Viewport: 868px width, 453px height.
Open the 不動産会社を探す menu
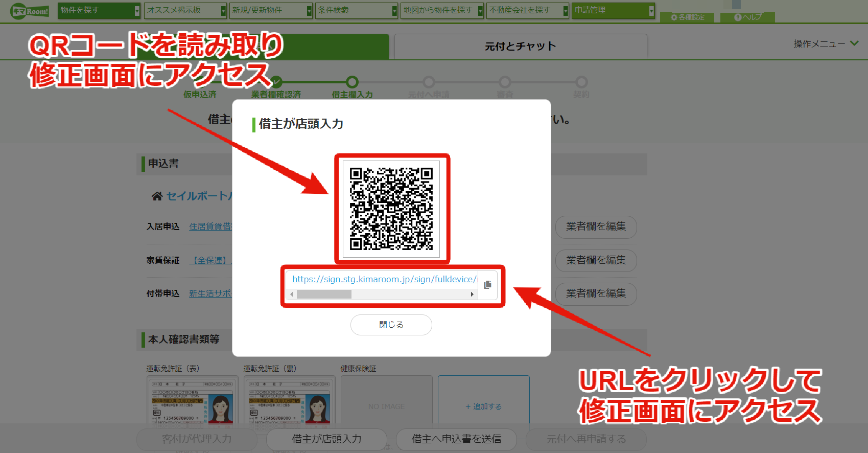[x=528, y=11]
